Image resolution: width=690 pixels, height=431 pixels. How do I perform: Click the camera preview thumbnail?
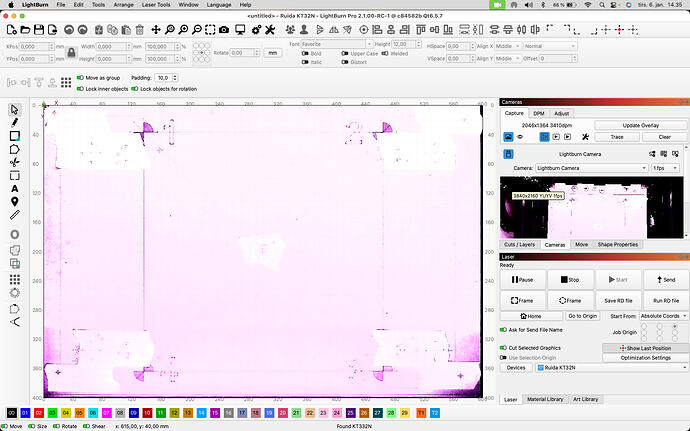tap(592, 207)
